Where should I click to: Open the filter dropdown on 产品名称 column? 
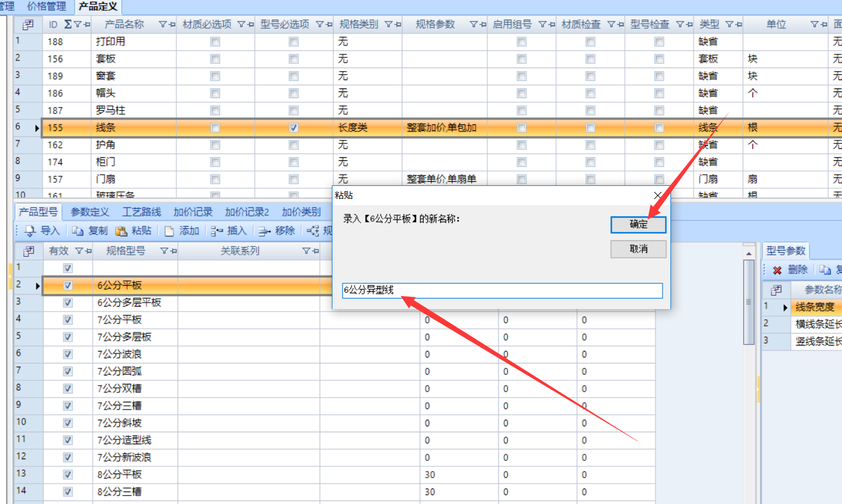163,25
